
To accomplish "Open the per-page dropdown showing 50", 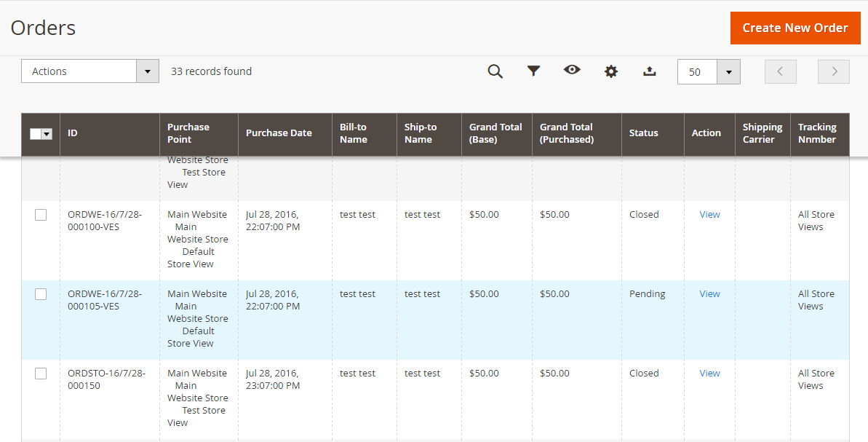I will coord(728,71).
